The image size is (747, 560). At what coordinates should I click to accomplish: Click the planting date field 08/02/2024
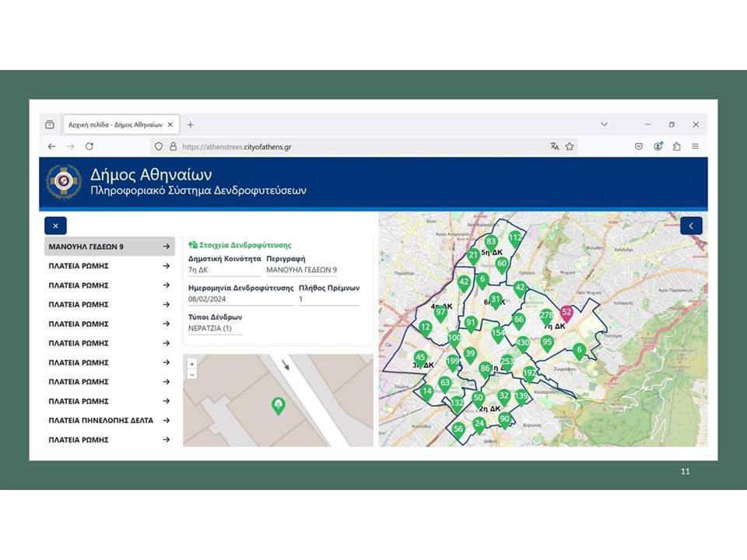pos(240,299)
